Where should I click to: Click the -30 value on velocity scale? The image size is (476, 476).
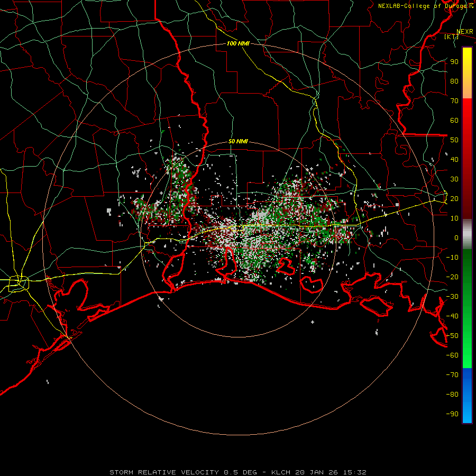click(x=452, y=297)
